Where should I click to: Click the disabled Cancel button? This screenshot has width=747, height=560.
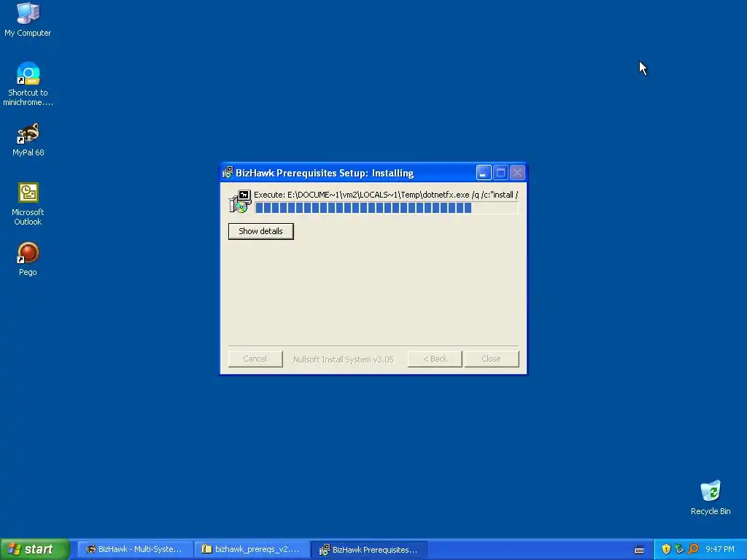255,359
